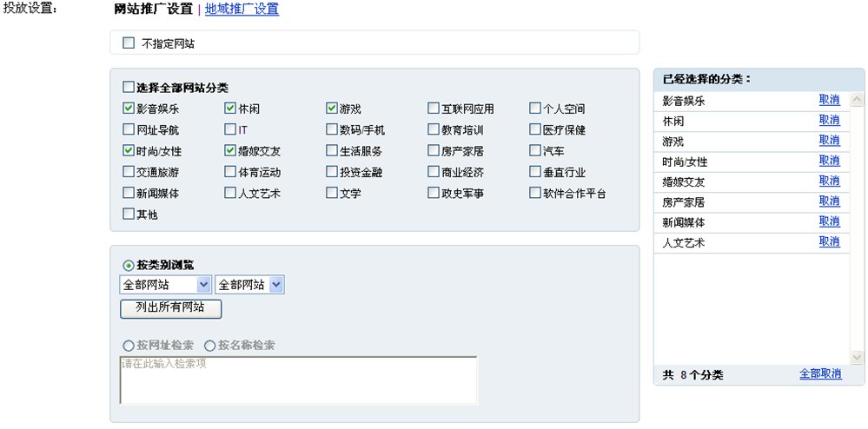Tick the 汽车 category checkbox
This screenshot has width=868, height=429.
tap(534, 150)
